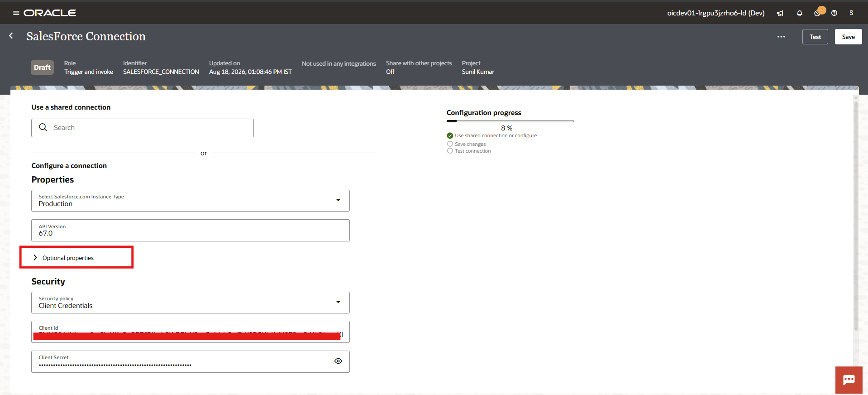Go back using the left arrow

[11, 36]
